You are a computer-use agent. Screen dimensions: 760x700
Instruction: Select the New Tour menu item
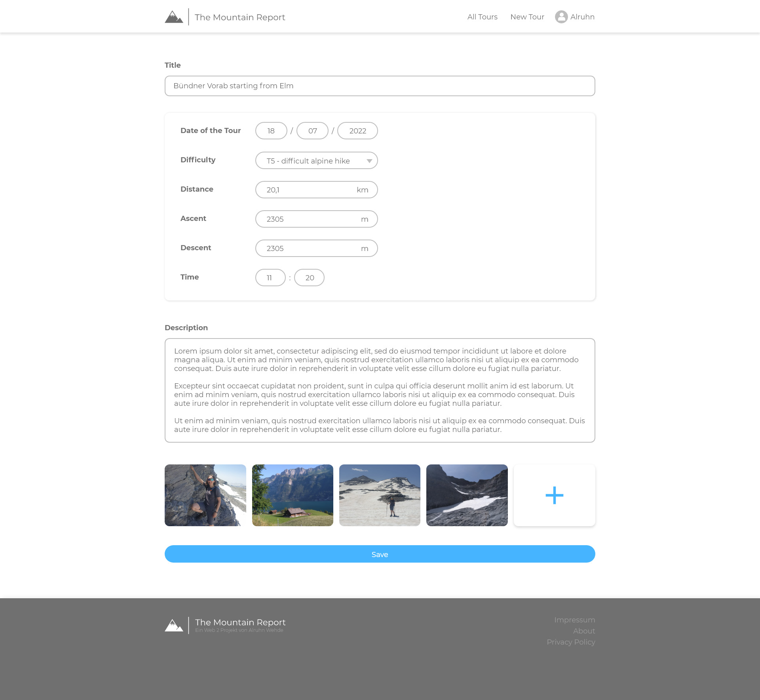coord(526,17)
